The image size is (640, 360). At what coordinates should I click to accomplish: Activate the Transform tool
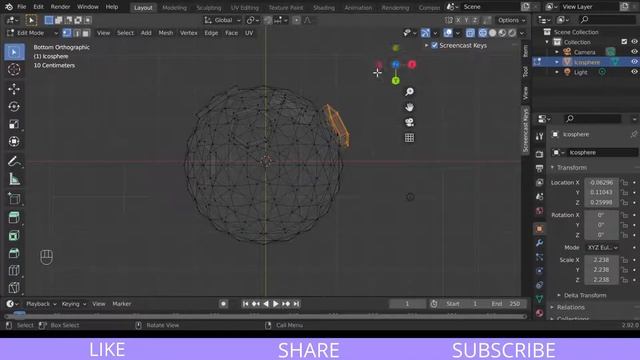pyautogui.click(x=14, y=142)
